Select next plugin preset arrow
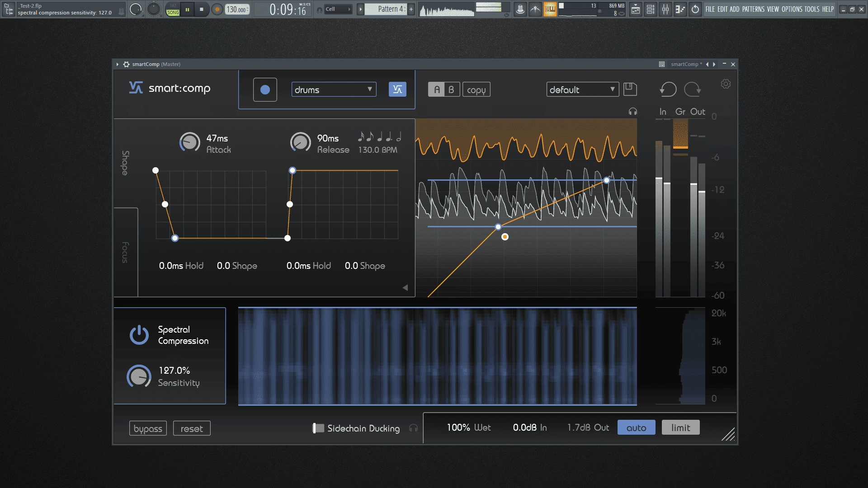This screenshot has width=868, height=488. coord(714,64)
